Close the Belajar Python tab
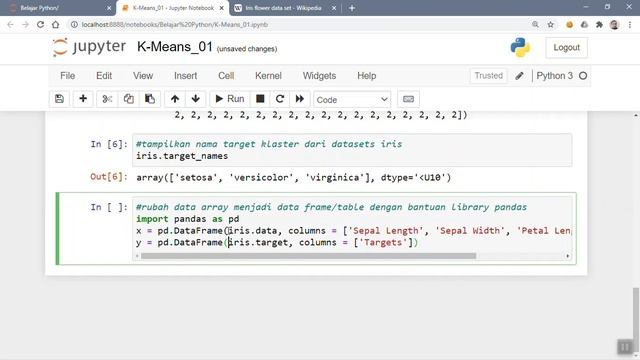Image resolution: width=640 pixels, height=360 pixels. pyautogui.click(x=109, y=8)
